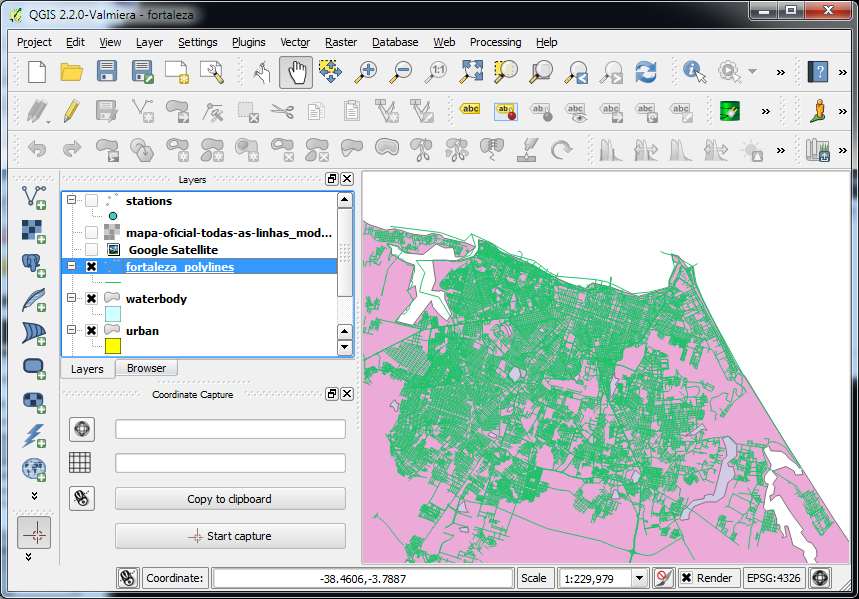The image size is (859, 599).
Task: Click the Refresh map canvas icon
Action: coord(644,72)
